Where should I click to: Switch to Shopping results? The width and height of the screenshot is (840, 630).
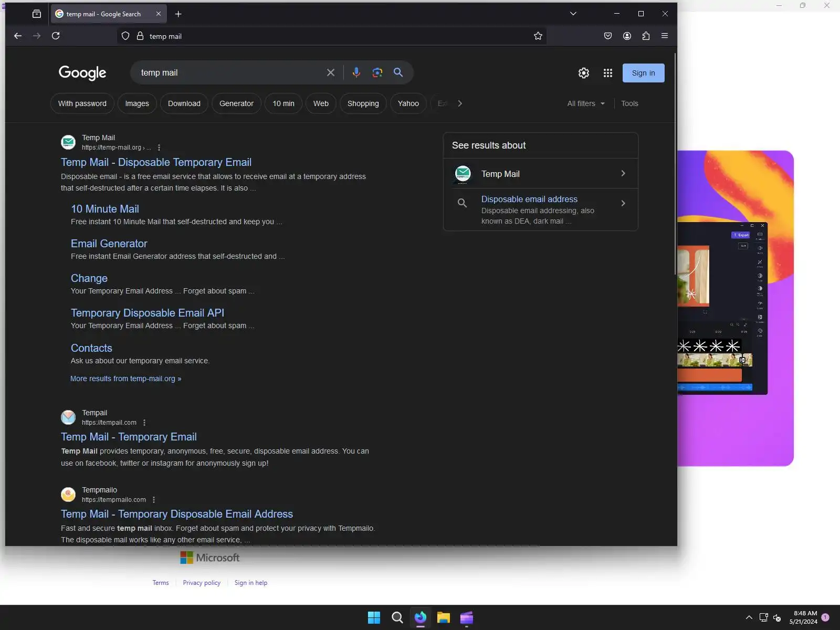[363, 103]
